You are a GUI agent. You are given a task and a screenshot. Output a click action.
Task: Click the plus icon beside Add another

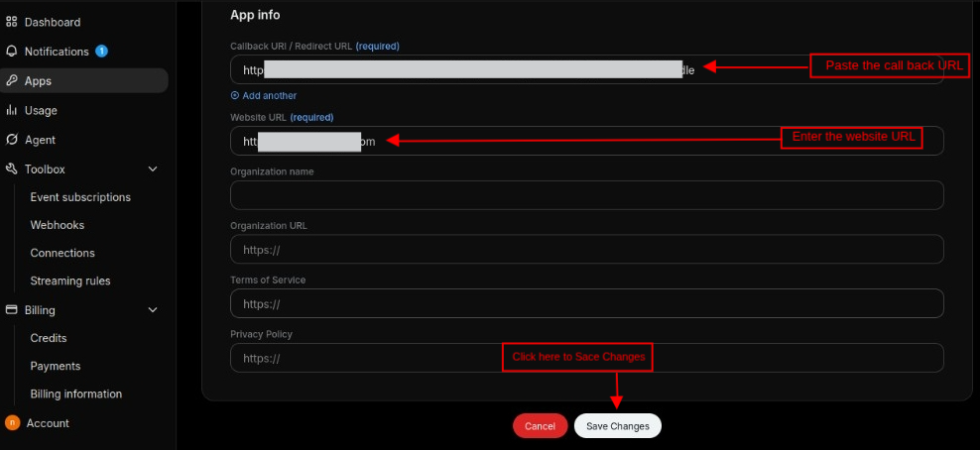coord(235,95)
